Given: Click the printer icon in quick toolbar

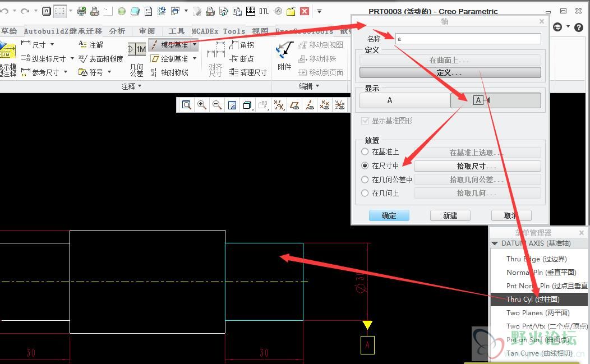Looking at the screenshot, I should 95,11.
